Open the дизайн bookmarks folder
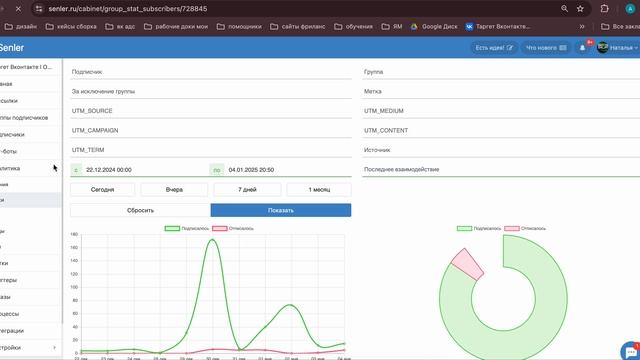The height and width of the screenshot is (360, 640). pyautogui.click(x=20, y=27)
